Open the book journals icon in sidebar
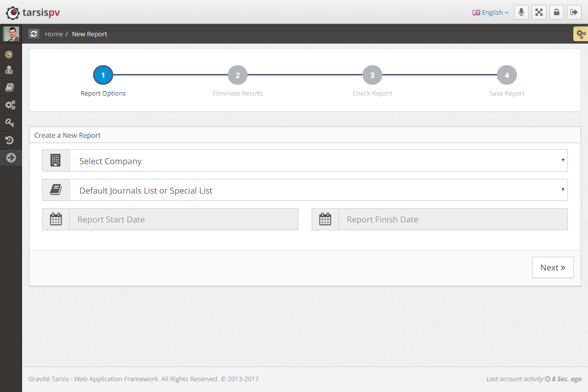The image size is (588, 392). [x=9, y=87]
